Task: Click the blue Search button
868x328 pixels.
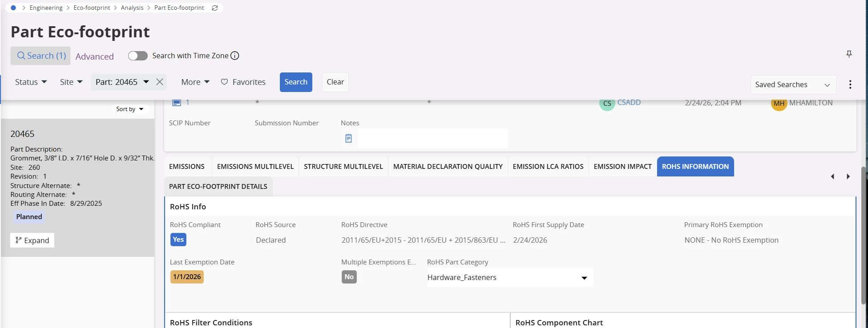Action: point(296,82)
